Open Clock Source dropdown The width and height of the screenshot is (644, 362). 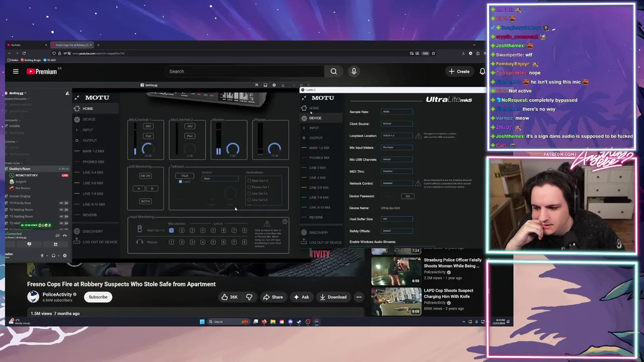click(x=397, y=124)
